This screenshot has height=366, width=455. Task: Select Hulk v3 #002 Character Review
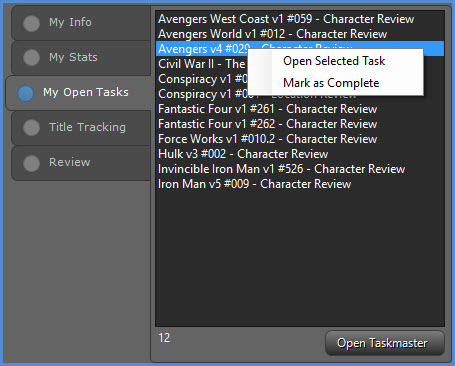pos(300,154)
